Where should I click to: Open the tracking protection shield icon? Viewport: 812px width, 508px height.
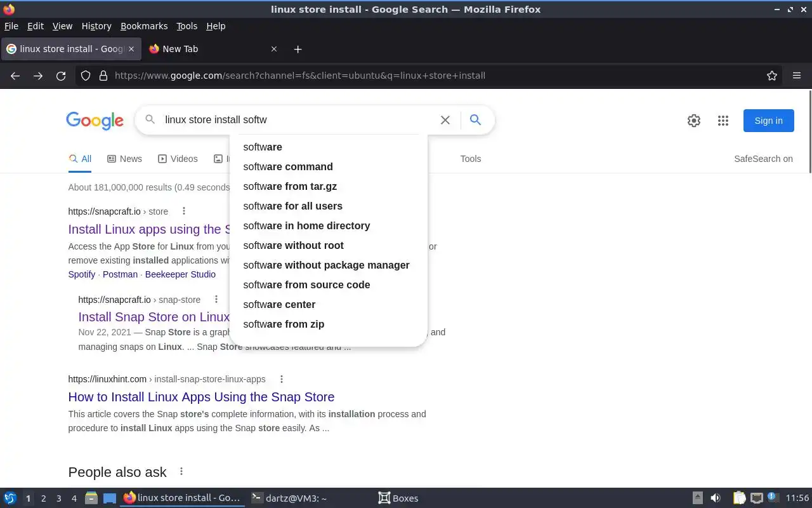(86, 76)
